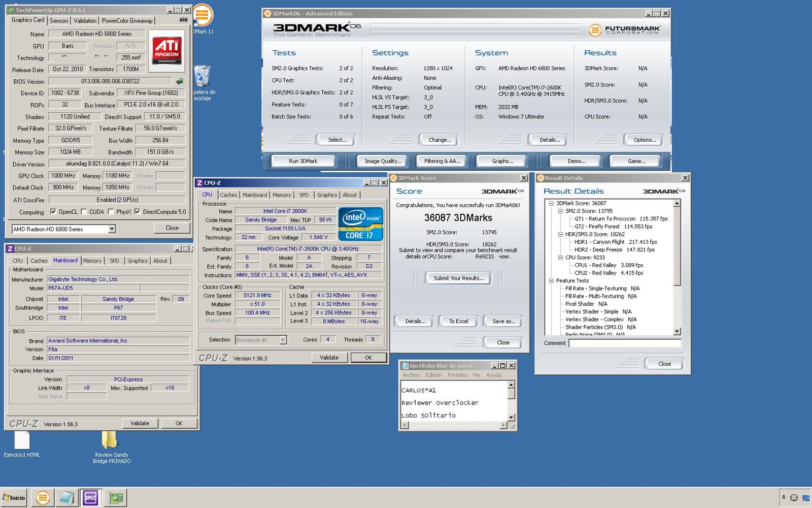Click the 3DMark06 window title bar icon
812x508 pixels.
[267, 14]
